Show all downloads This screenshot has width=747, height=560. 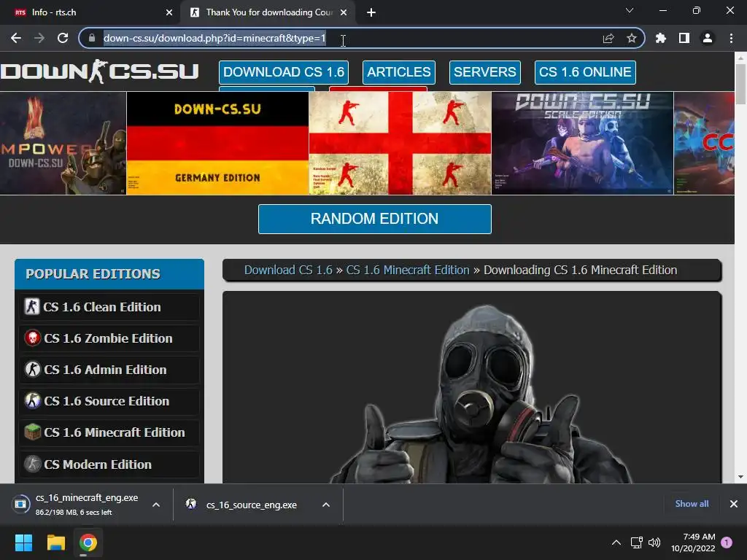[692, 504]
